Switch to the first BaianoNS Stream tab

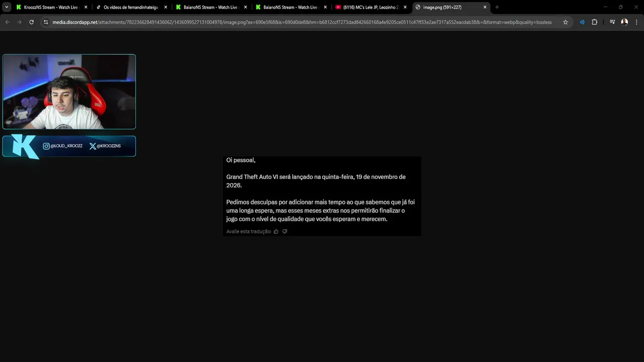[211, 8]
